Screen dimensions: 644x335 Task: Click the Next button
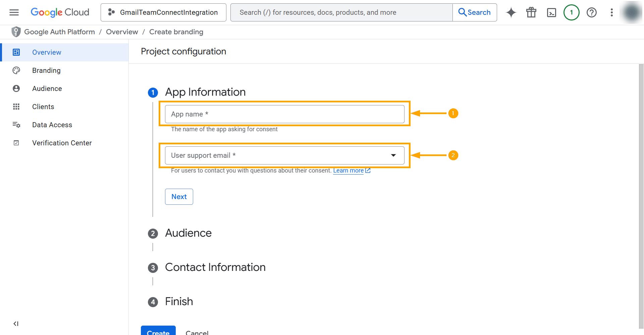point(179,196)
